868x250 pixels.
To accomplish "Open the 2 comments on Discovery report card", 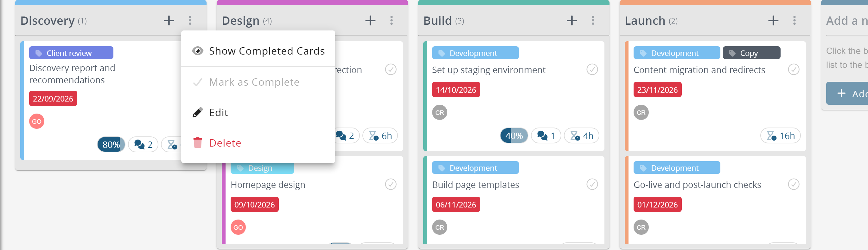I will [x=143, y=145].
